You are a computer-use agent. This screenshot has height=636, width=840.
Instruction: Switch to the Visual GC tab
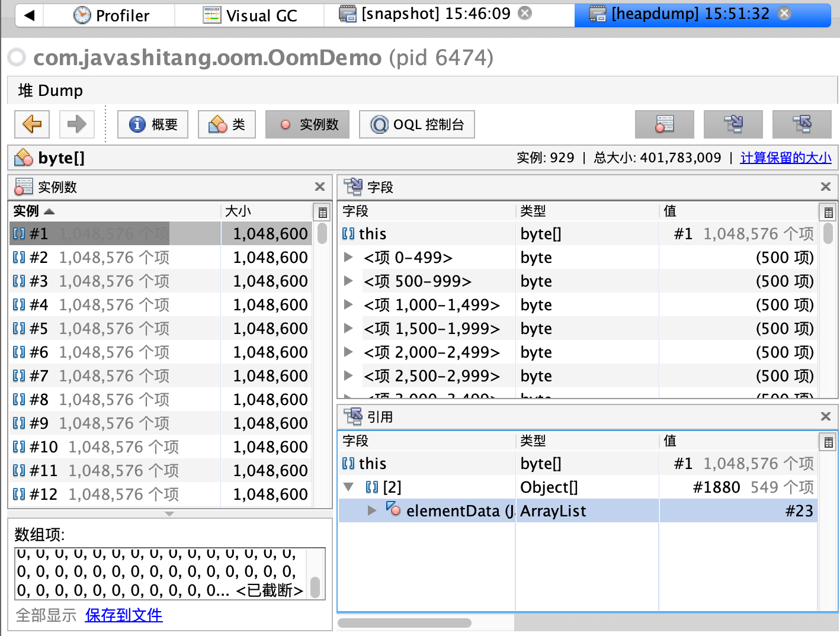[250, 15]
